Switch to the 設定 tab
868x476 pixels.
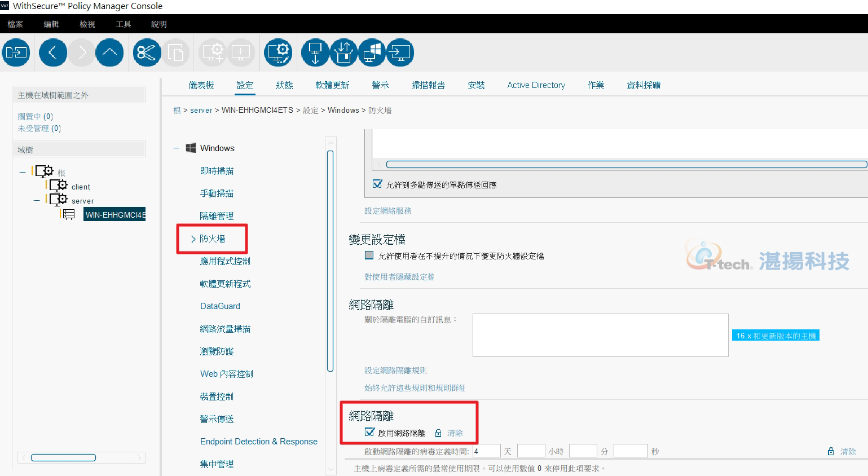click(245, 85)
